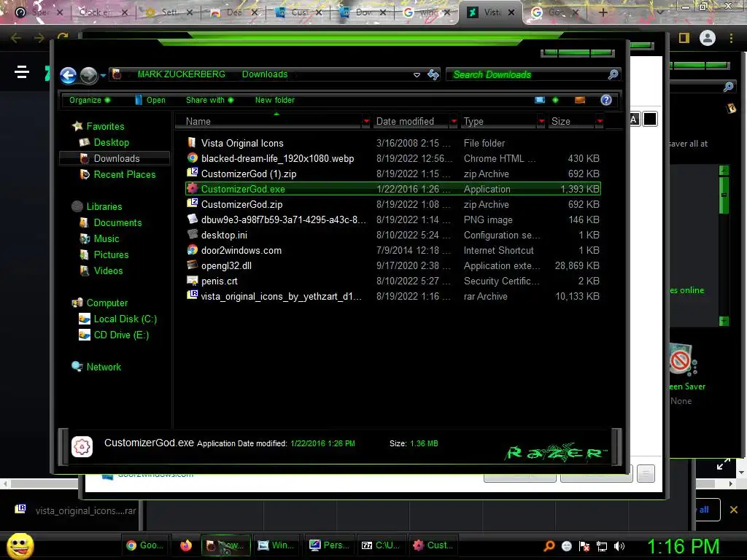This screenshot has height=560, width=747.
Task: Sort by the Name column header
Action: (268, 122)
